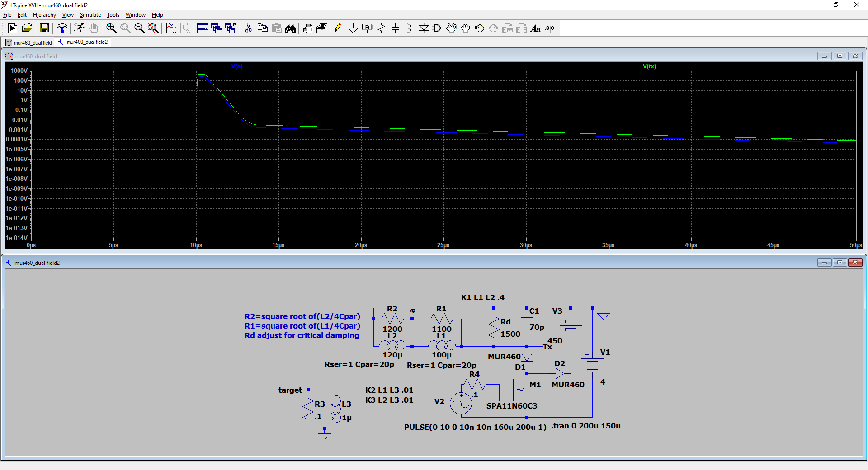The width and height of the screenshot is (868, 470).
Task: Click the V(a) trace label
Action: (237, 66)
